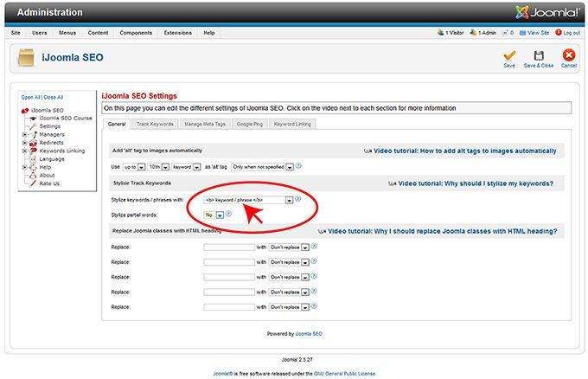Image resolution: width=588 pixels, height=379 pixels.
Task: Expand the Redirects tree node
Action: click(25, 143)
